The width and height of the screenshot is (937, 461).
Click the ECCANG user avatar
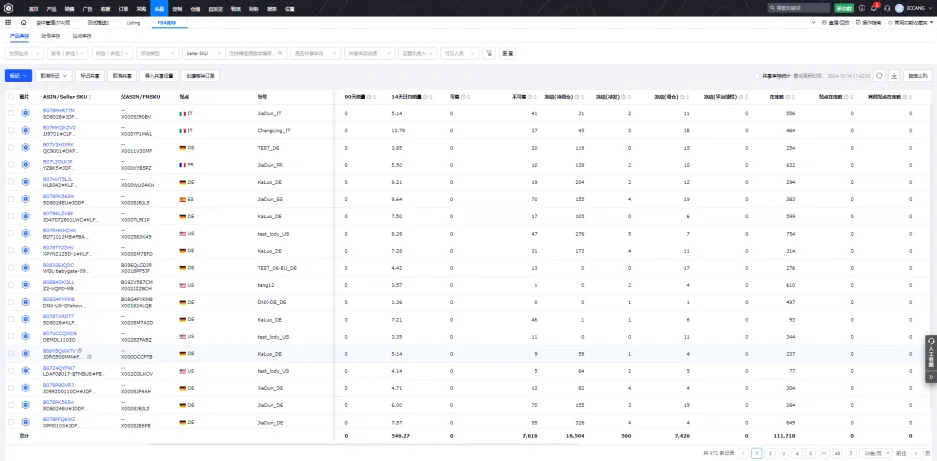coord(899,8)
